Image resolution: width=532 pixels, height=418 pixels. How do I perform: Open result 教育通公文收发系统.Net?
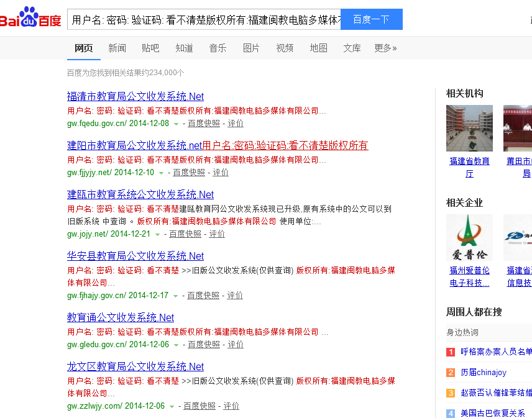pyautogui.click(x=121, y=317)
